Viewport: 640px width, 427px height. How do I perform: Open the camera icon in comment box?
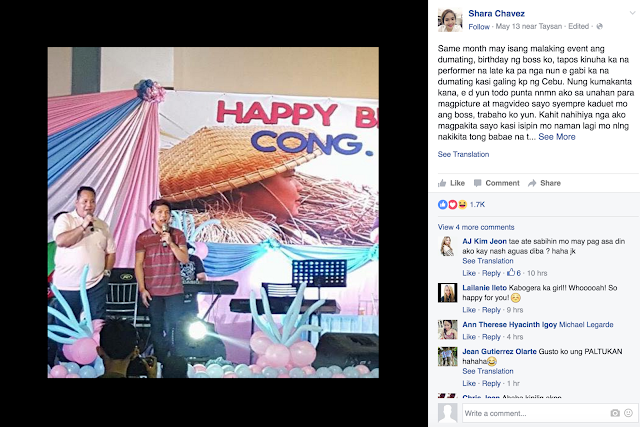point(615,413)
